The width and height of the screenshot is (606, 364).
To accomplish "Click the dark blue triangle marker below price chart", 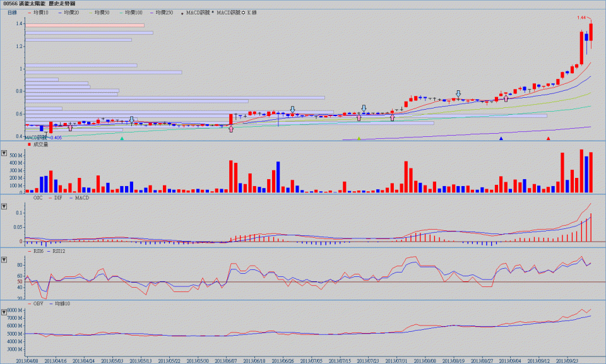I will (x=501, y=138).
